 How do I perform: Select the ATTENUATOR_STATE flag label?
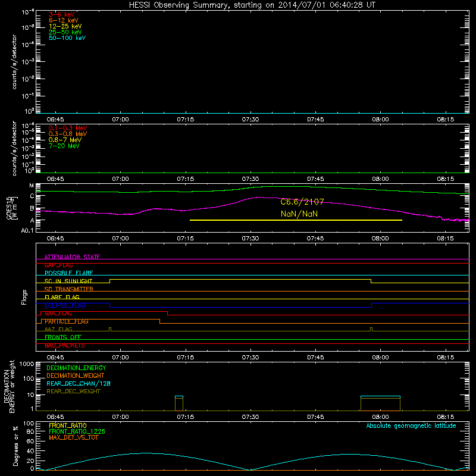coord(72,257)
